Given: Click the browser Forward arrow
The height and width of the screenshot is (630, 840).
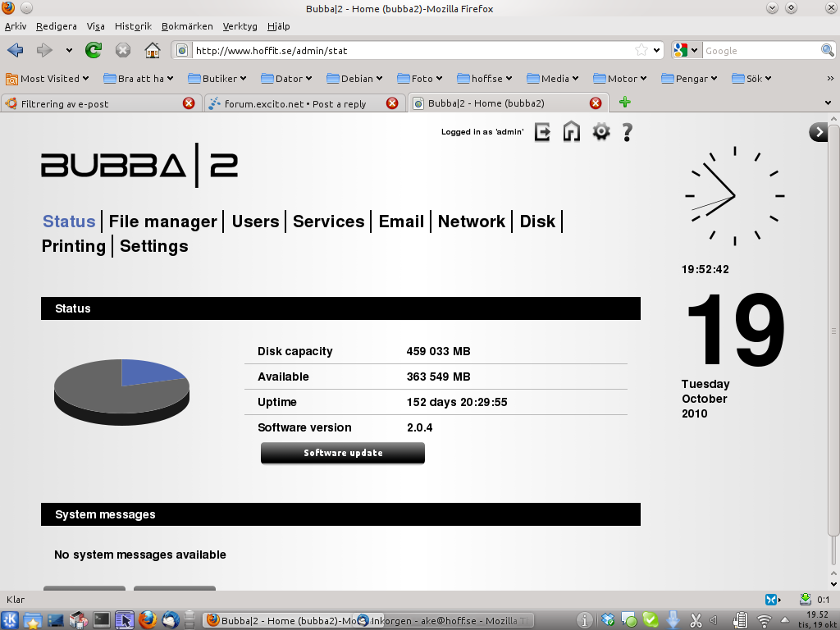Looking at the screenshot, I should pos(44,50).
